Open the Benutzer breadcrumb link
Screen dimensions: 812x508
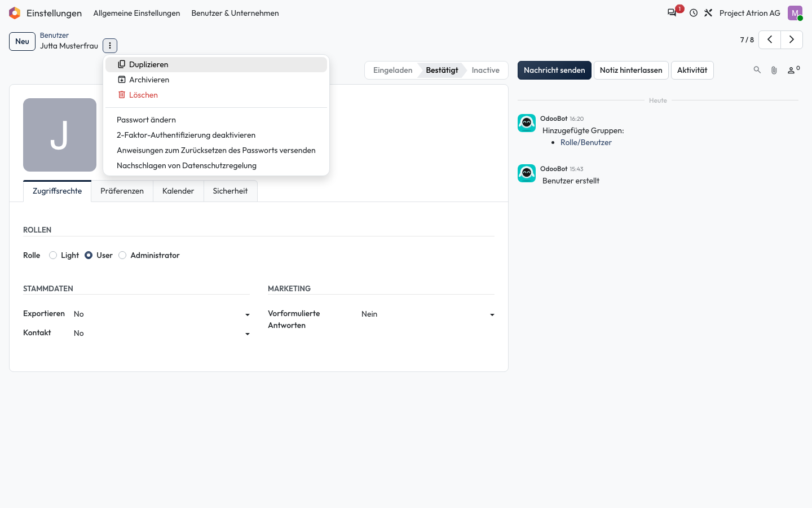54,35
